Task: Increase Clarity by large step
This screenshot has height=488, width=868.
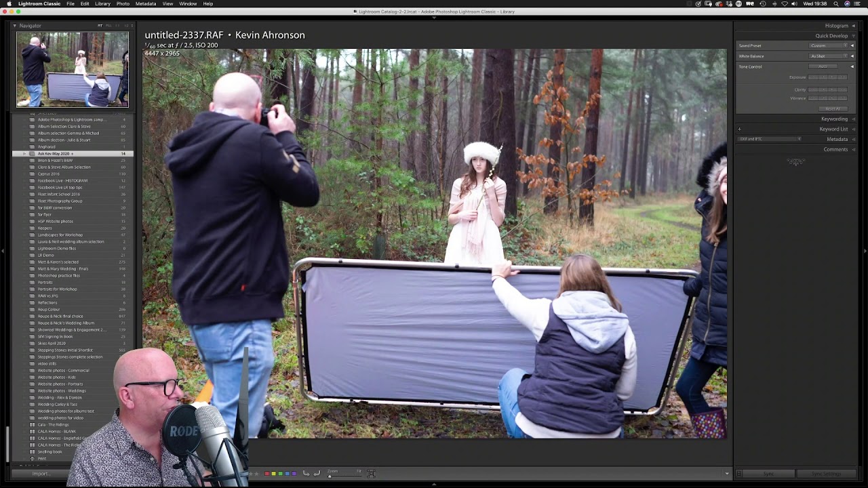Action: point(842,89)
